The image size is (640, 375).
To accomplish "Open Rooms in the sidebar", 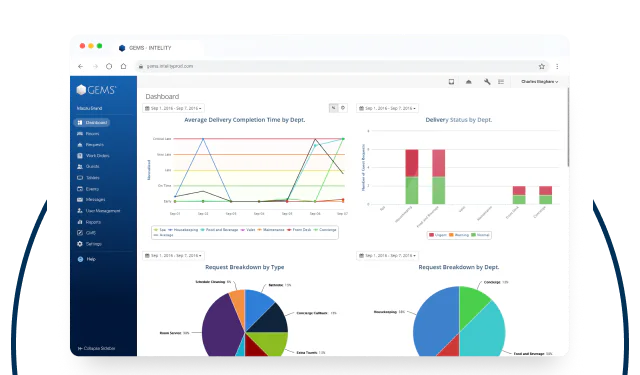I will (92, 133).
